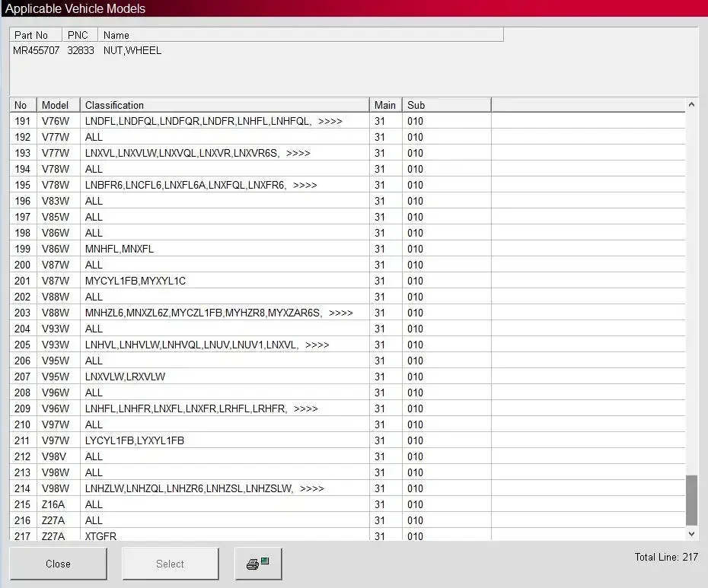Viewport: 708px width, 588px height.
Task: Select row 211 LYCYL1FB,LYXYL1FB
Action: click(347, 440)
